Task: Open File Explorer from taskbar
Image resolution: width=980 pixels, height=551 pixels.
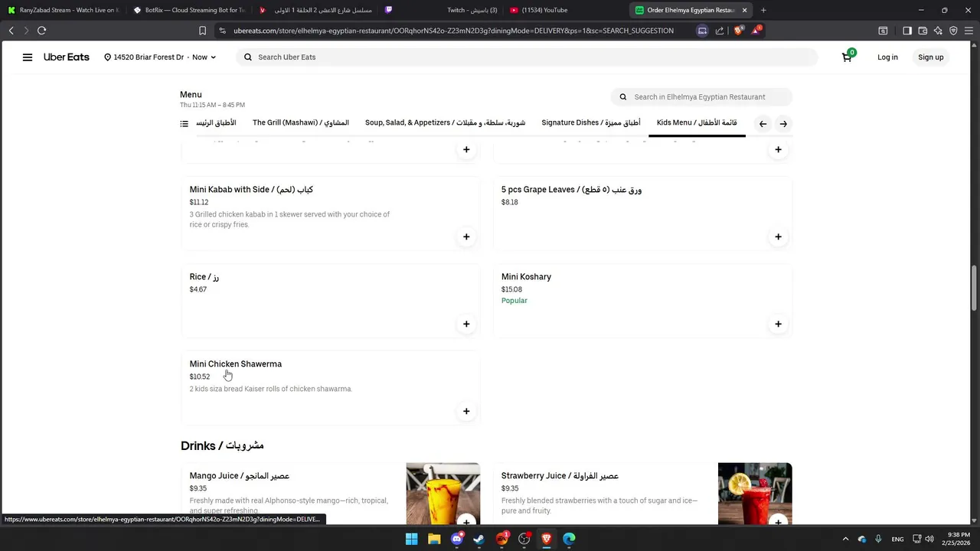Action: click(434, 539)
